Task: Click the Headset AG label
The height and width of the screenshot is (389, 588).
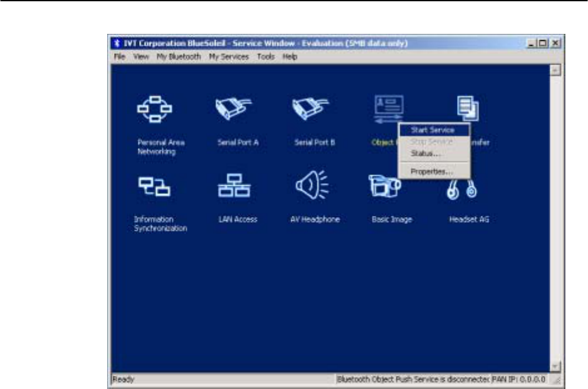Action: pyautogui.click(x=469, y=219)
